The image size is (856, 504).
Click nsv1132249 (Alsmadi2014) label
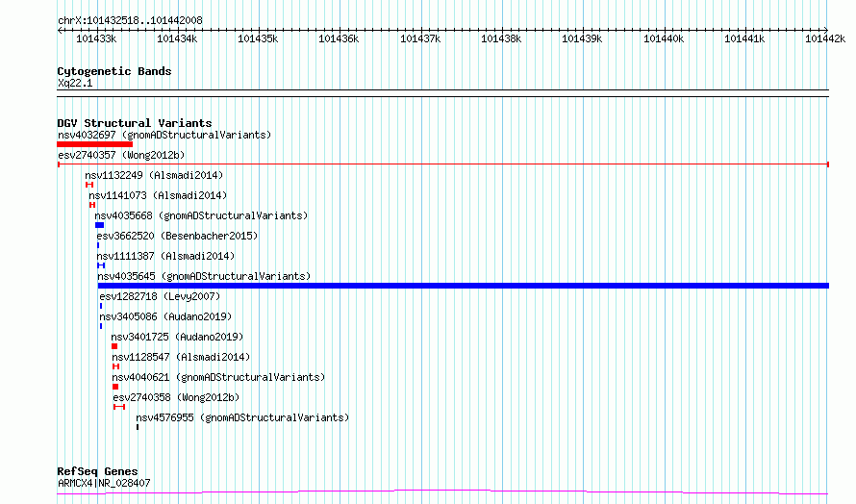pos(154,175)
